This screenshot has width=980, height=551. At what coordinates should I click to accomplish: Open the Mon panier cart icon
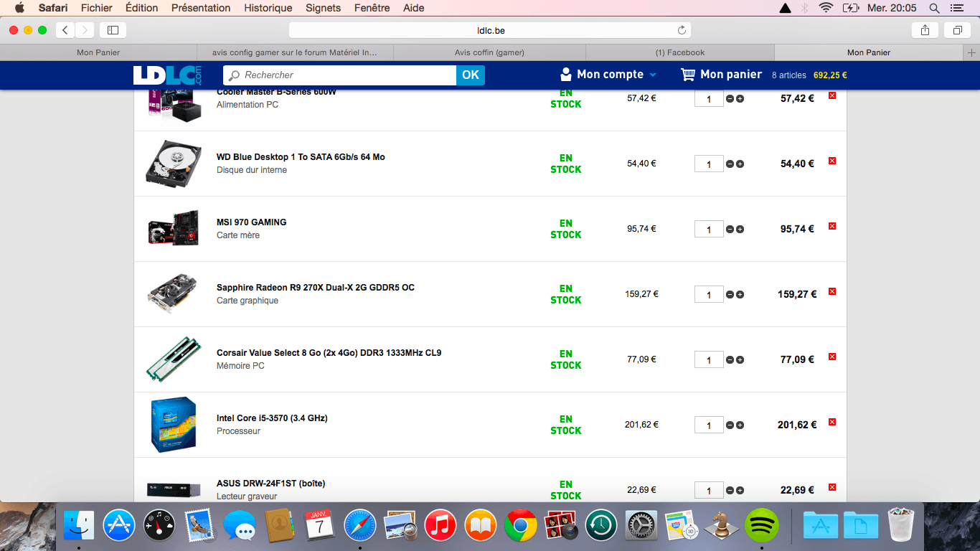(688, 75)
